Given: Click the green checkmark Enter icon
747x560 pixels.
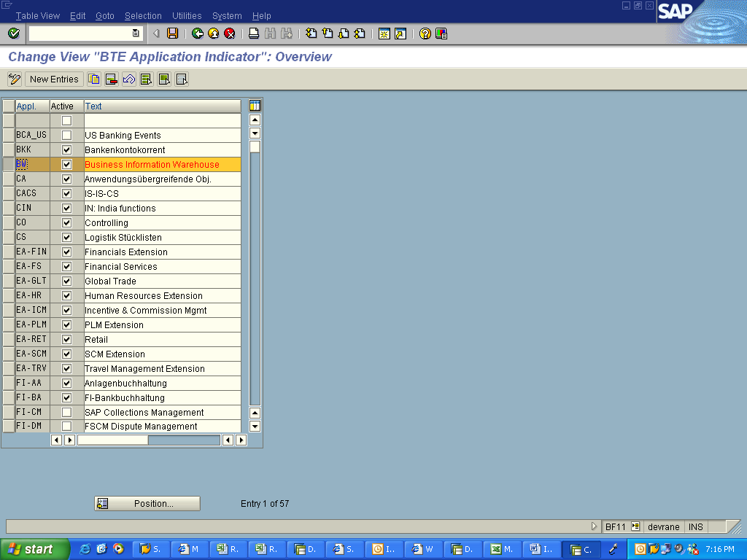Looking at the screenshot, I should click(14, 34).
